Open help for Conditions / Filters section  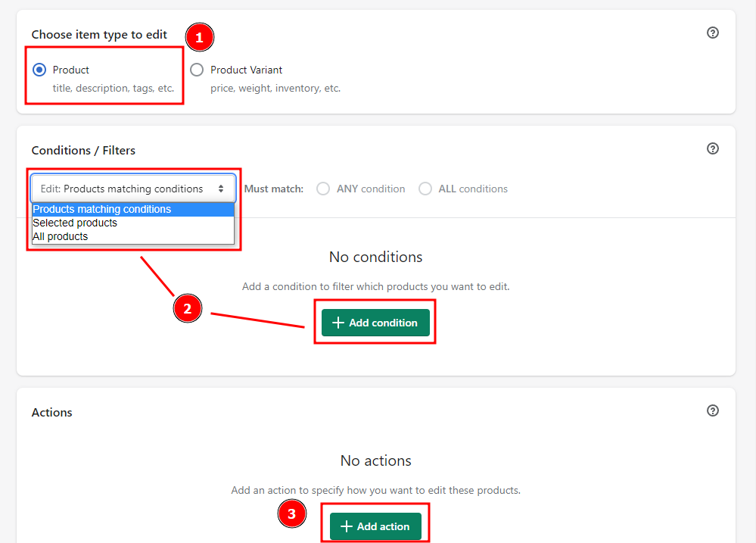712,148
